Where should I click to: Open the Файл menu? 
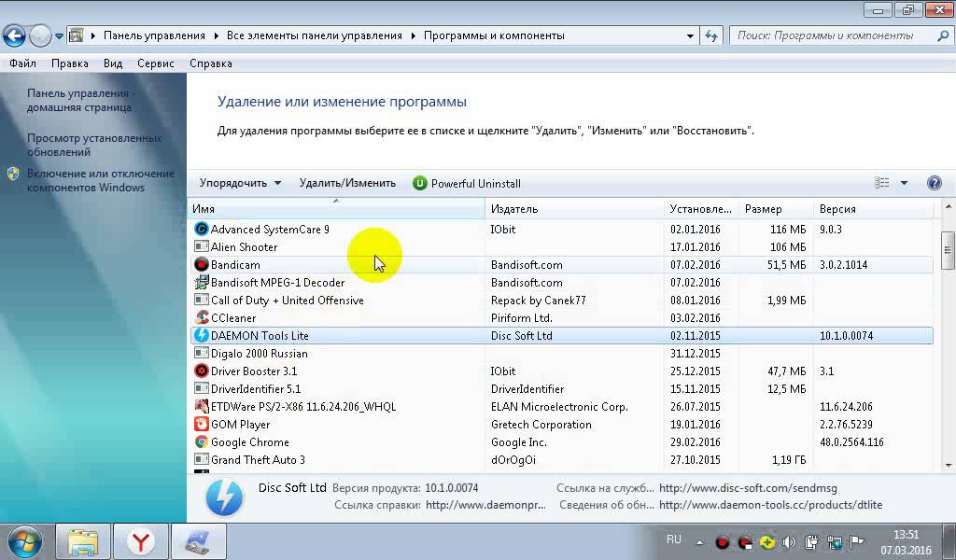coord(22,63)
